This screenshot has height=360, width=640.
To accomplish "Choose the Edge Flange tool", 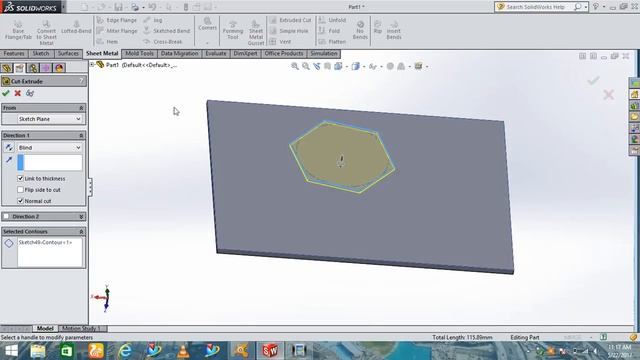I will pos(117,20).
